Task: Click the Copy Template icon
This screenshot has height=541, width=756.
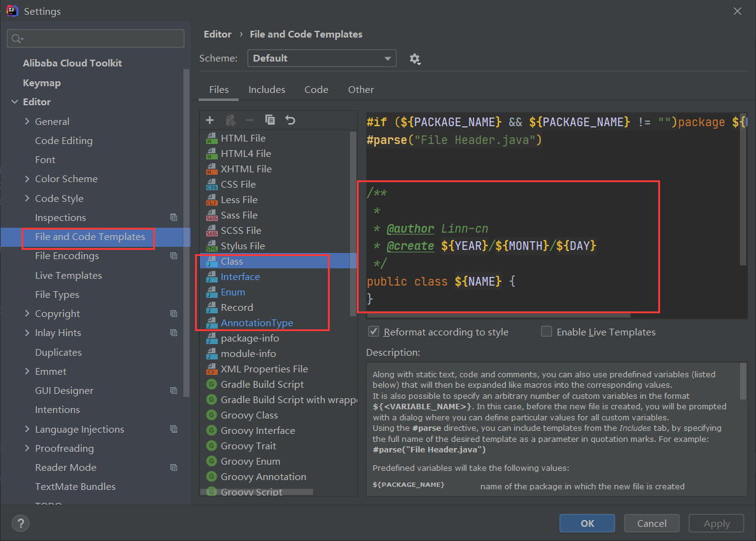Action: tap(270, 120)
